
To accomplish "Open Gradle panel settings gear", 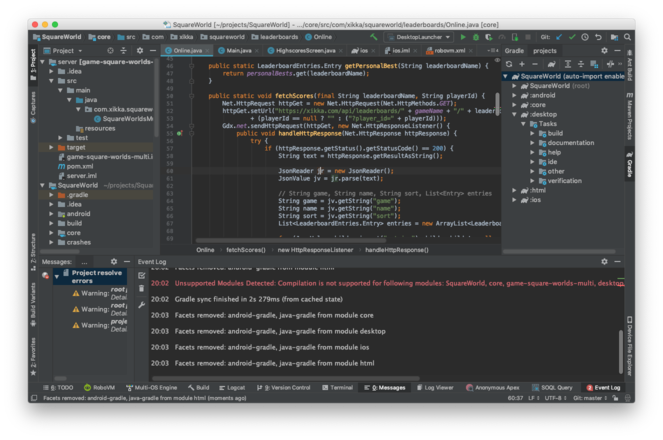I will (604, 51).
